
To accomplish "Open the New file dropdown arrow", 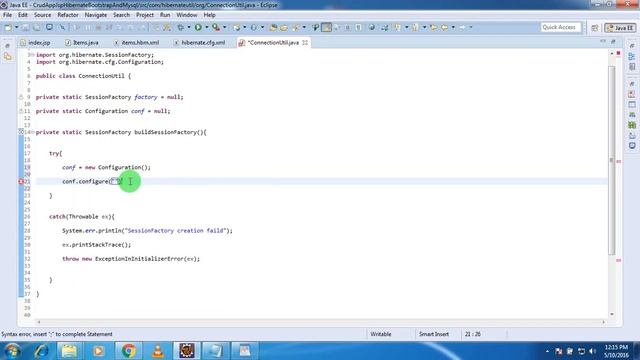I will coord(16,27).
